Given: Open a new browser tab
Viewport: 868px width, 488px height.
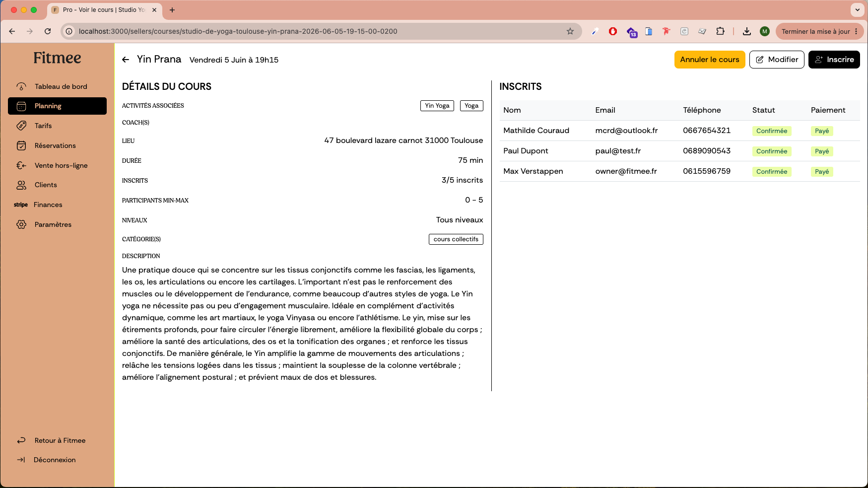Looking at the screenshot, I should pyautogui.click(x=172, y=10).
